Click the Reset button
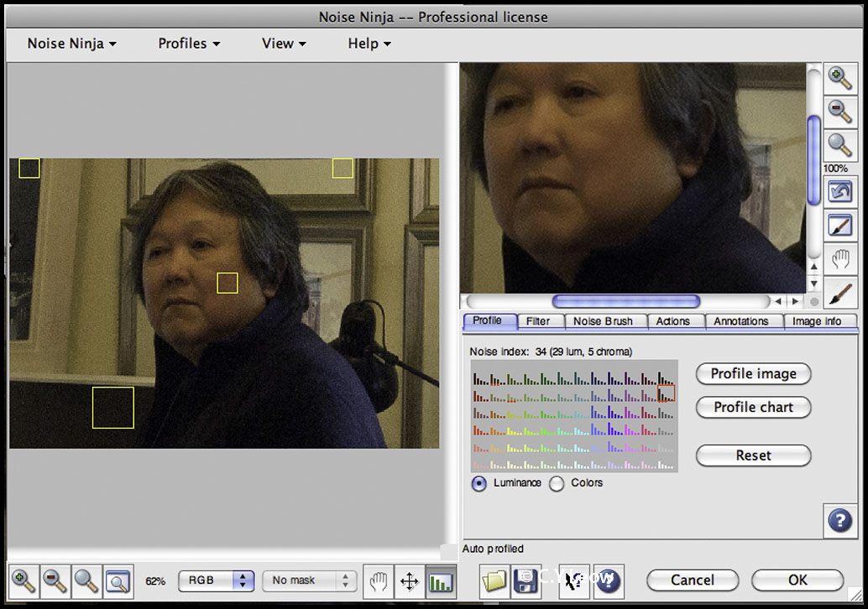868x609 pixels. click(x=753, y=455)
